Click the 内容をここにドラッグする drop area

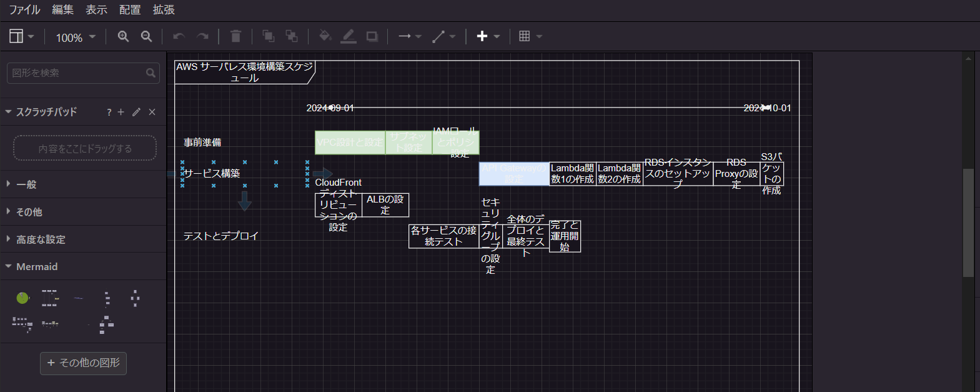[85, 148]
